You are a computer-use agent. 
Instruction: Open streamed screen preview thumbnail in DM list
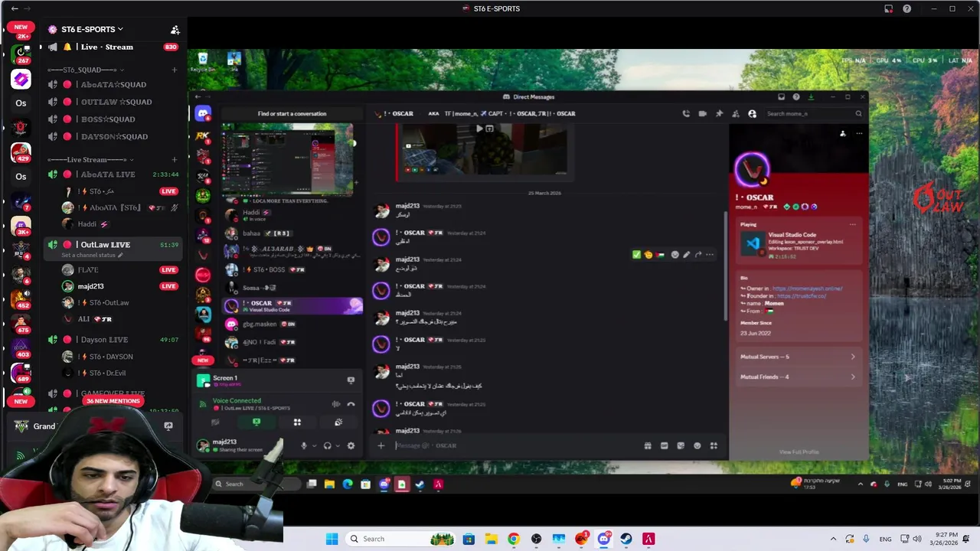coord(287,159)
